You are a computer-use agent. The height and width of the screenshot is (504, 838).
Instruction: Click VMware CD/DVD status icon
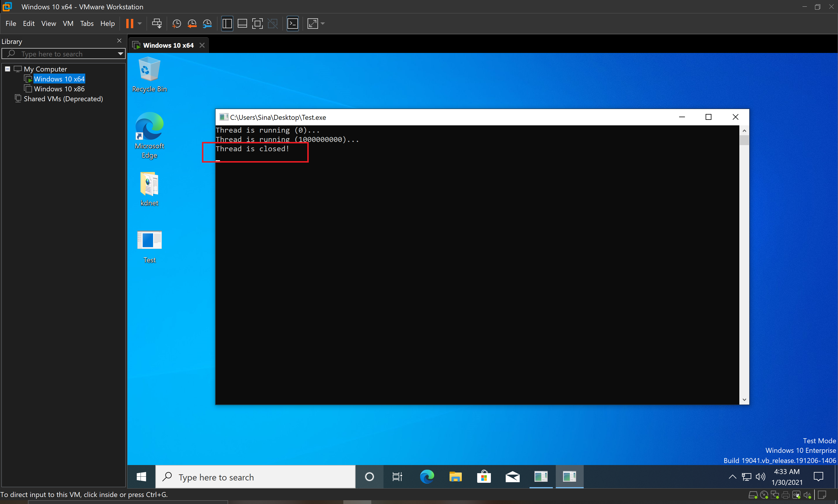point(764,495)
